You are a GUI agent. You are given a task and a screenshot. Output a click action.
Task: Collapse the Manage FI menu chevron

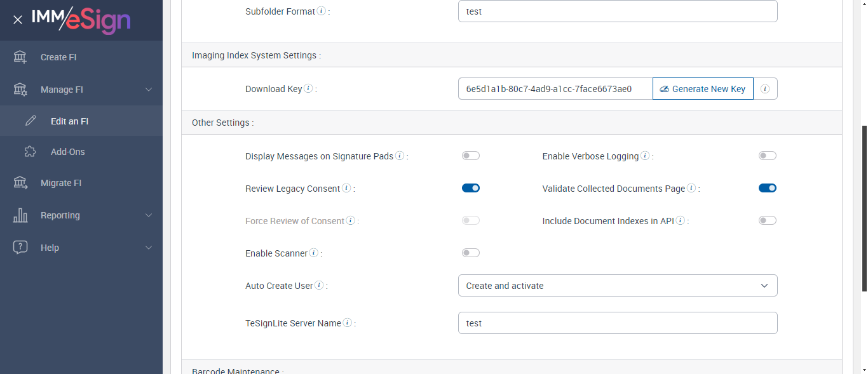149,90
